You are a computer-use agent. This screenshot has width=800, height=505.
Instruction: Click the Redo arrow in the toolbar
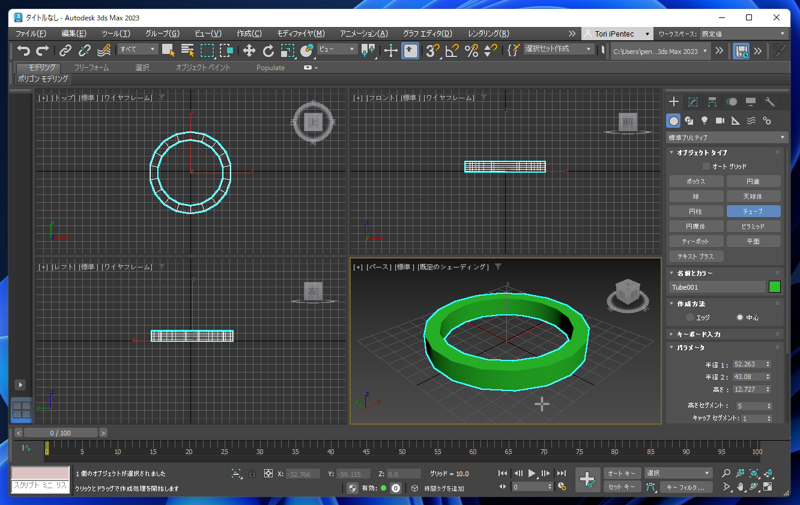click(x=42, y=50)
